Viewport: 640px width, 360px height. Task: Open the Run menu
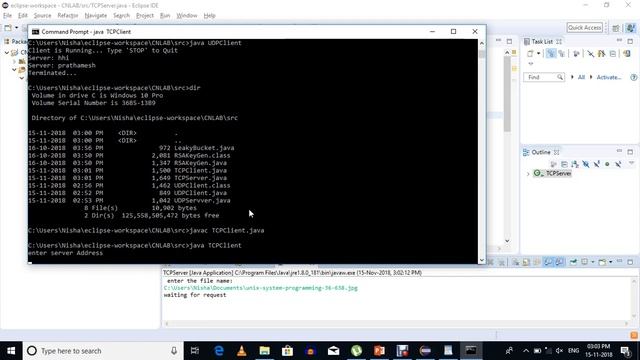165,16
